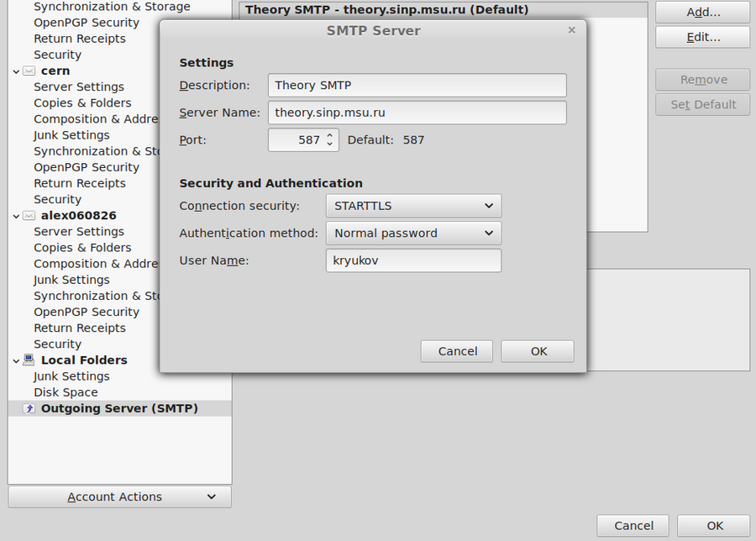756x541 pixels.
Task: Click the alex060826 account mail icon
Action: coord(29,216)
